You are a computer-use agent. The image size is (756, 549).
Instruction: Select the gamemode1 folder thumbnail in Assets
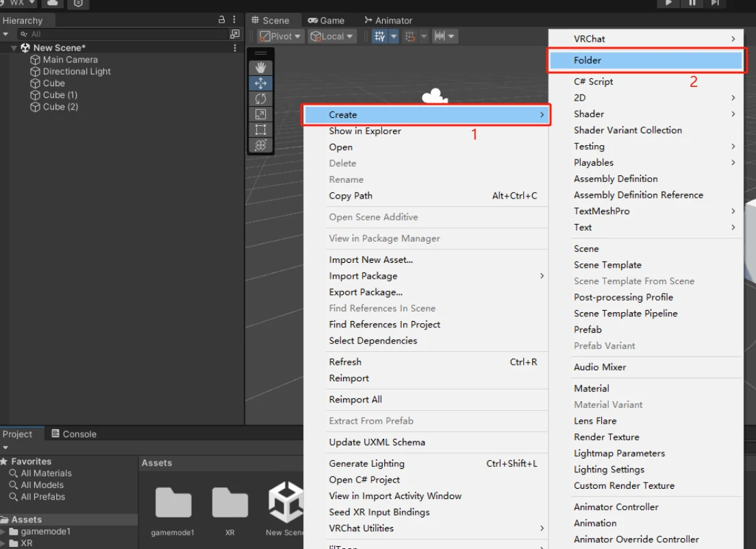173,505
